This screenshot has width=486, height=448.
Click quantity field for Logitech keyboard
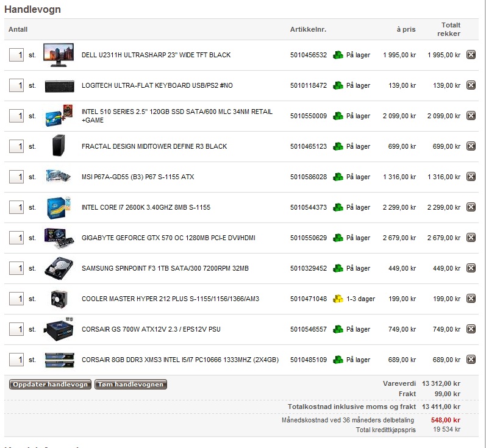tap(16, 85)
